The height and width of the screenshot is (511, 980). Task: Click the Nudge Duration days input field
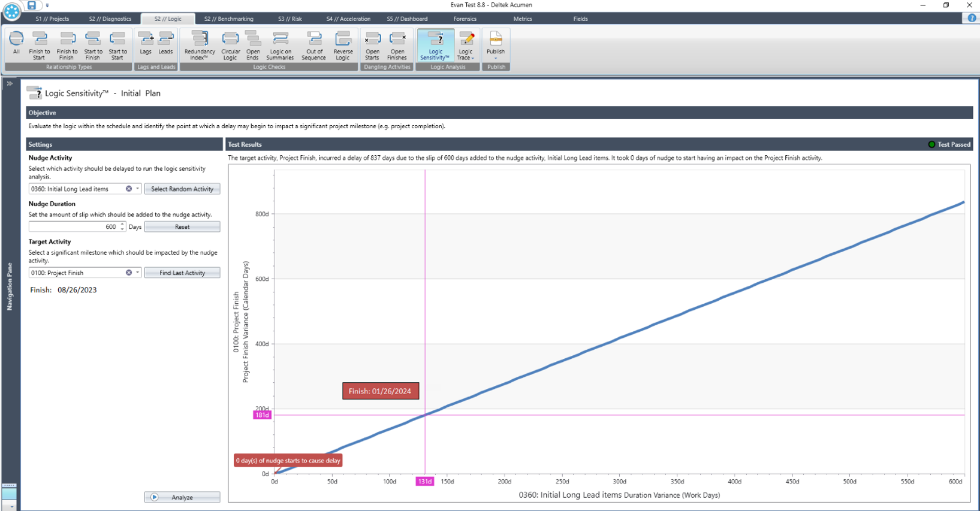coord(73,227)
